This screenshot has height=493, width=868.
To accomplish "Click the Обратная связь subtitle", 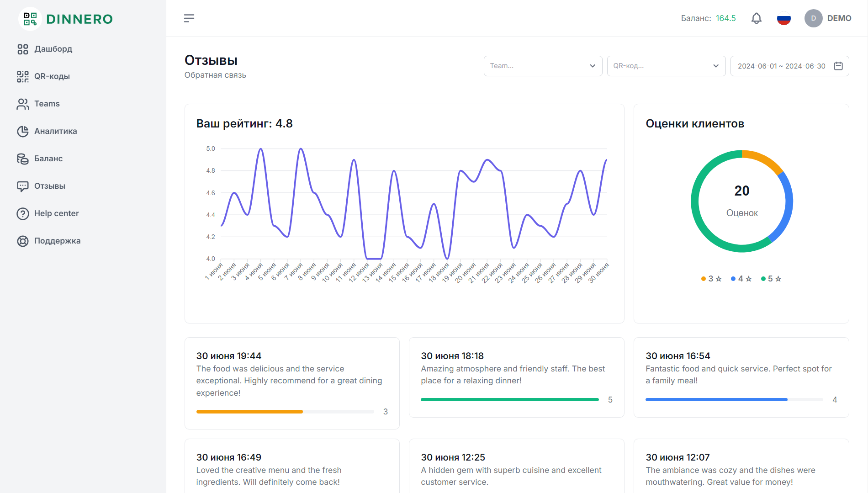I will click(x=215, y=75).
